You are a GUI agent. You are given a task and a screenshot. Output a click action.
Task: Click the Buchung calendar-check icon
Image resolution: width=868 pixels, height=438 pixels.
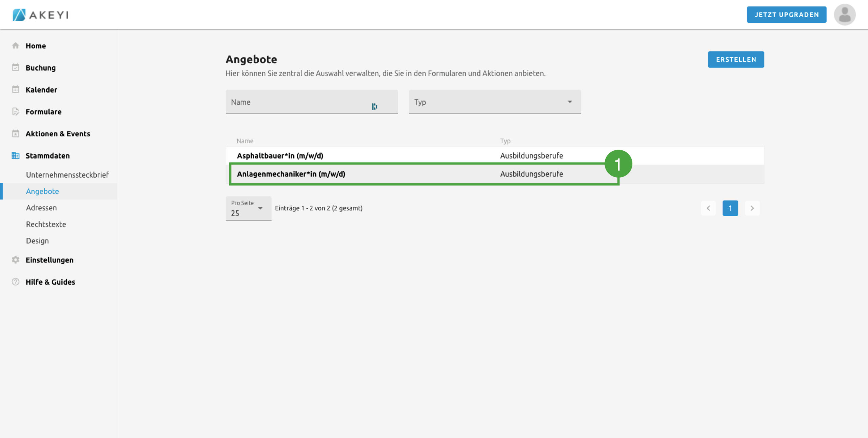(15, 67)
